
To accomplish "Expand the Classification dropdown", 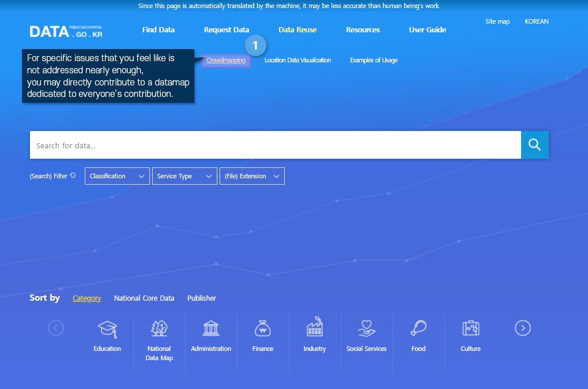I will coord(117,176).
